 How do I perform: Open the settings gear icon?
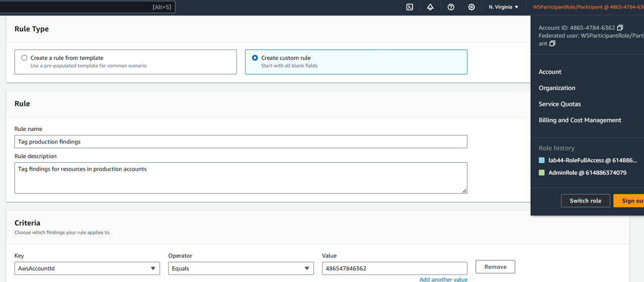click(x=471, y=7)
